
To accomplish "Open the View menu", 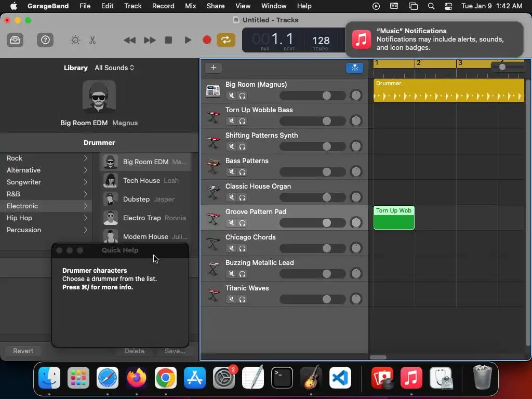I will [x=243, y=6].
